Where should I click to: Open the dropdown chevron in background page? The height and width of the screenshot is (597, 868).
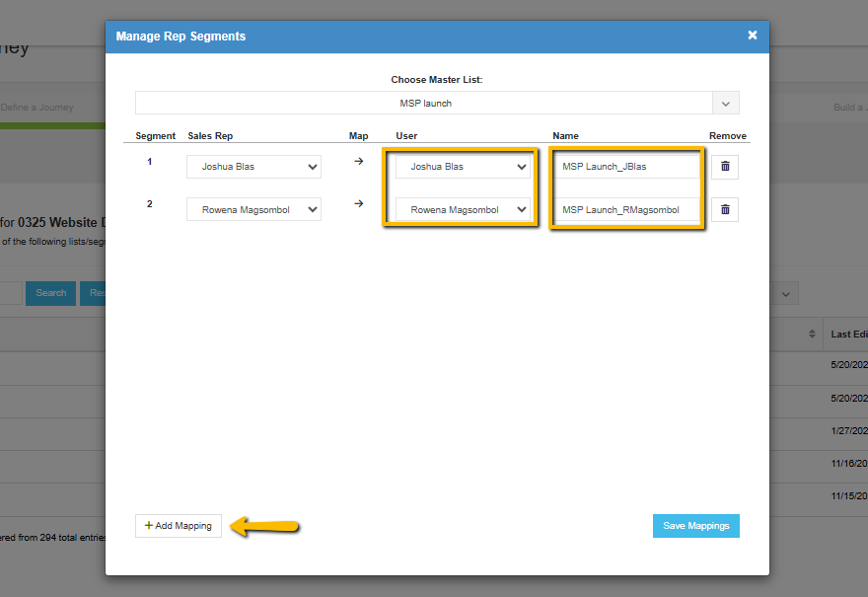tap(785, 294)
